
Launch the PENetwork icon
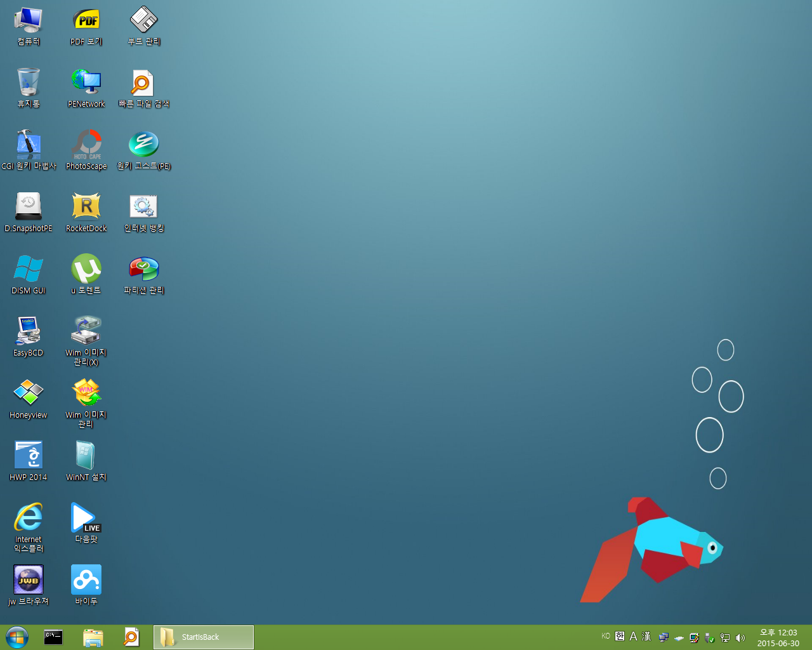[86, 88]
